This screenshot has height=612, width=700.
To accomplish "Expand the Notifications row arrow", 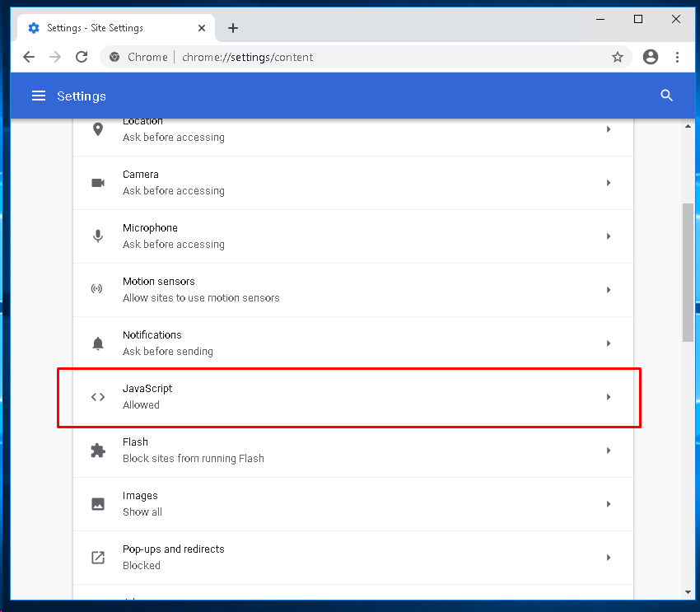I will point(609,343).
